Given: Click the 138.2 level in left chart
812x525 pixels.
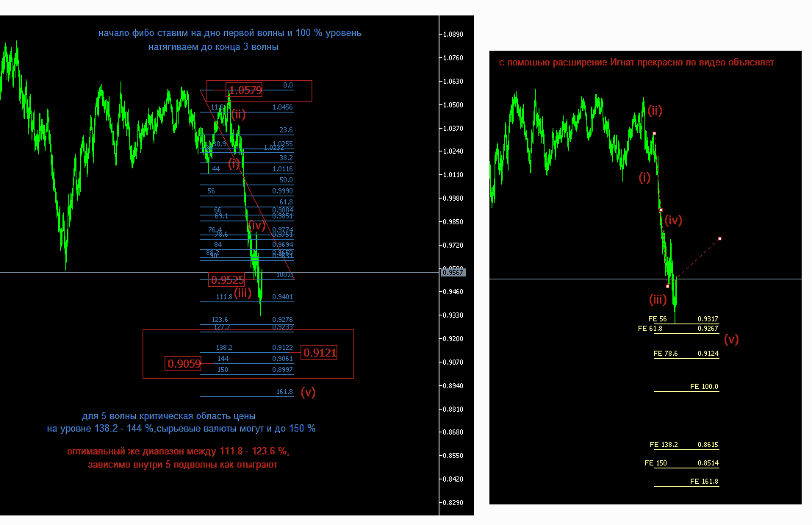Looking at the screenshot, I should point(224,347).
